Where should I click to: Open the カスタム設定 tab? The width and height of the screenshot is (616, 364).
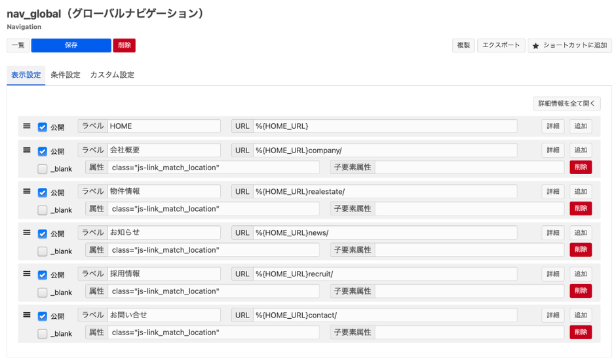pos(112,75)
